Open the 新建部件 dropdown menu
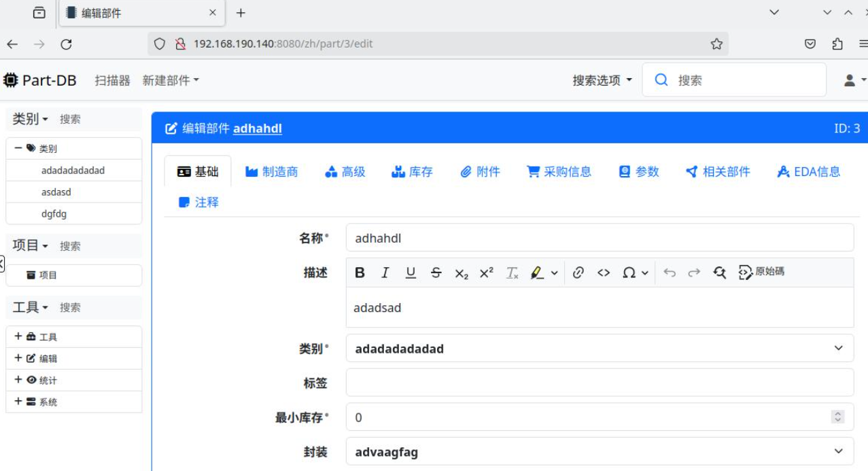Viewport: 868px width, 471px height. [x=171, y=80]
